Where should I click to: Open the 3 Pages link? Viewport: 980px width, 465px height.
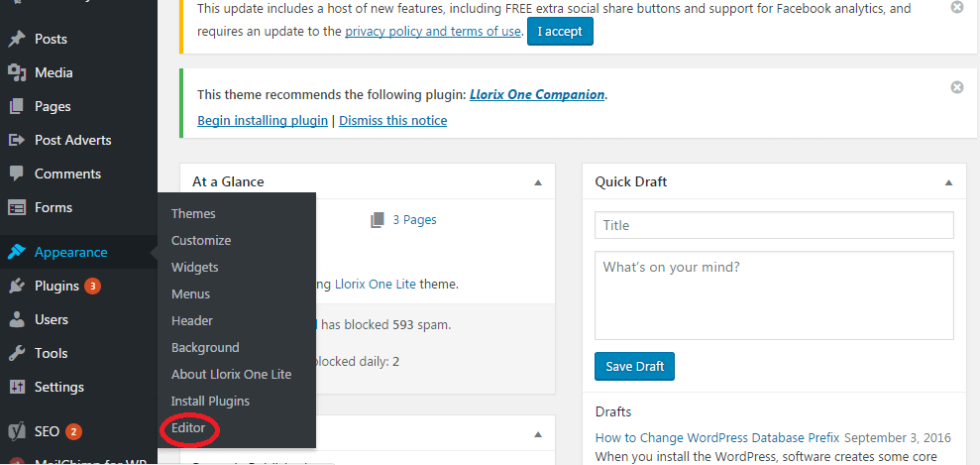tap(414, 220)
